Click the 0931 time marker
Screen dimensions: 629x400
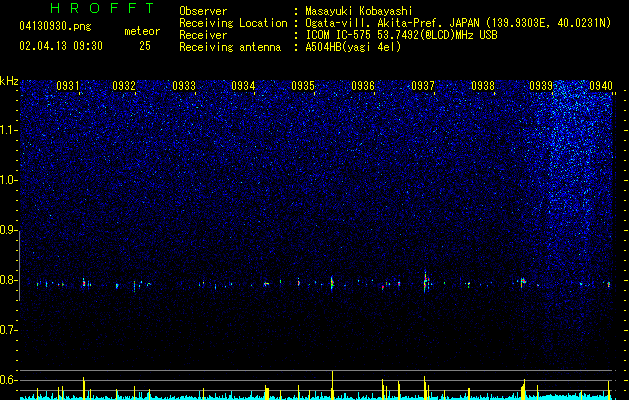[67, 86]
